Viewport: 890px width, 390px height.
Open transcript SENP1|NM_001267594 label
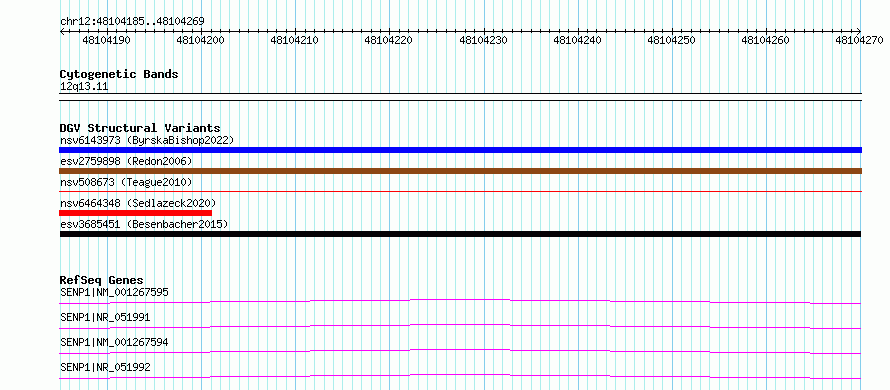pos(114,342)
